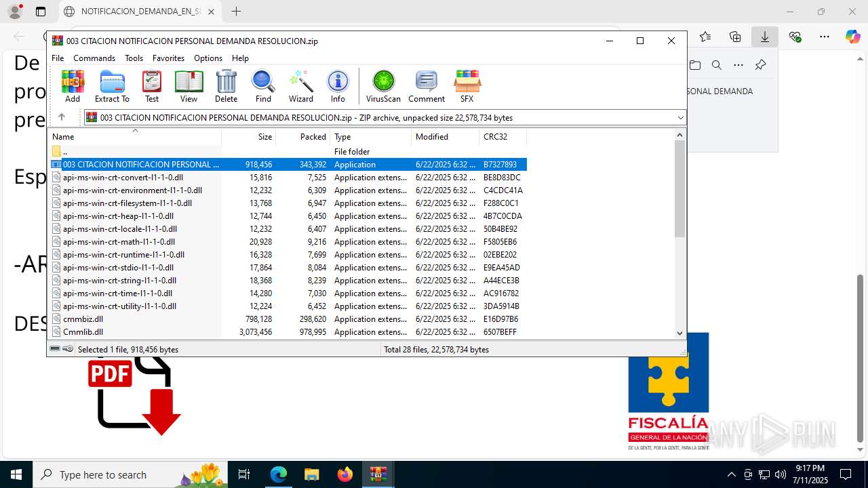Open the Tools menu

pyautogui.click(x=134, y=58)
